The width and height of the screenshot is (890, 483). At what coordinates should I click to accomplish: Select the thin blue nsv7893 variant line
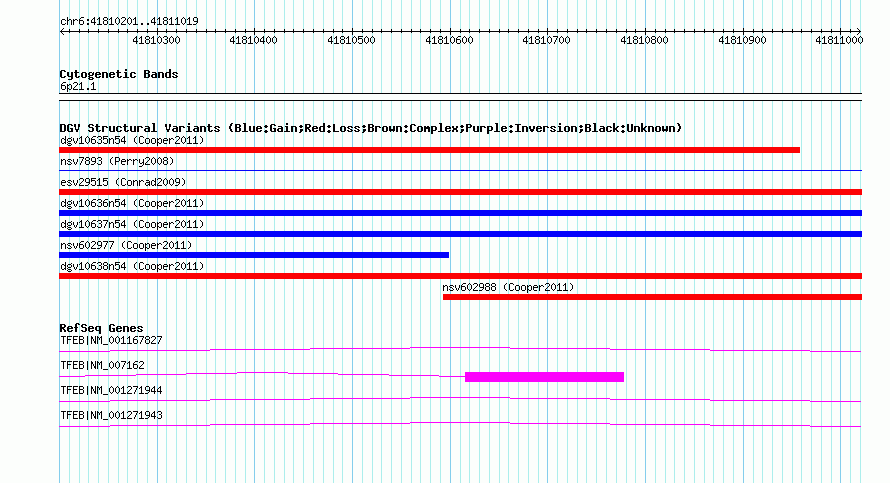pos(460,170)
